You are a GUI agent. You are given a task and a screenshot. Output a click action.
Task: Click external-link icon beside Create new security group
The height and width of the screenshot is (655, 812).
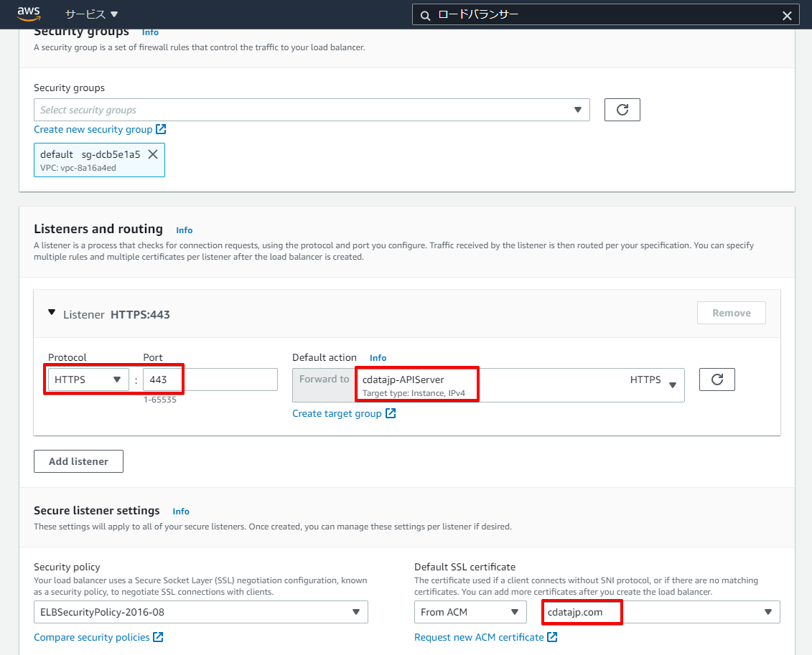162,129
